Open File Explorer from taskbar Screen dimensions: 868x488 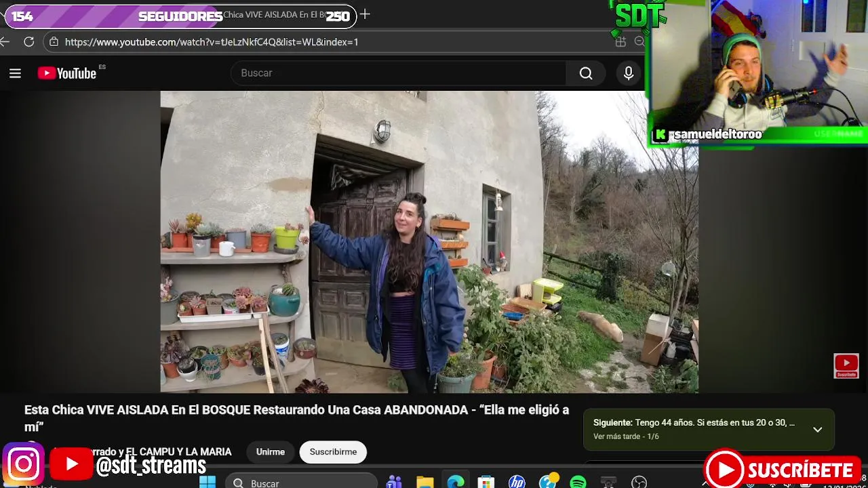click(425, 483)
